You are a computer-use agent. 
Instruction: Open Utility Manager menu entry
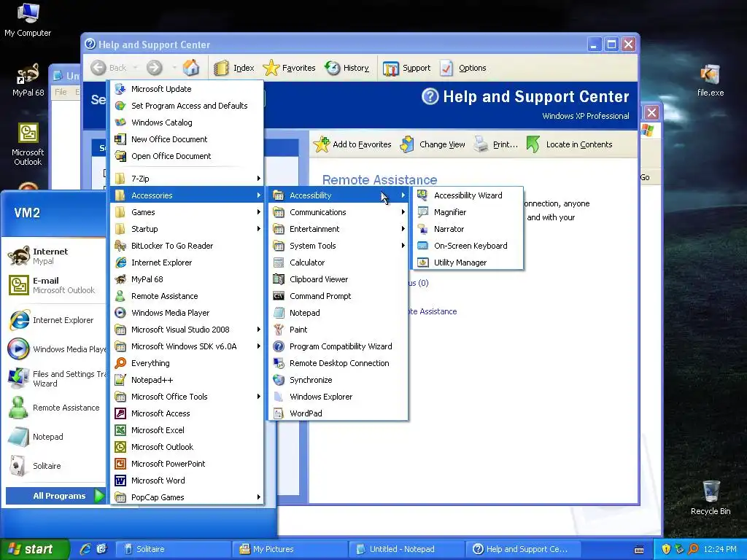(468, 262)
